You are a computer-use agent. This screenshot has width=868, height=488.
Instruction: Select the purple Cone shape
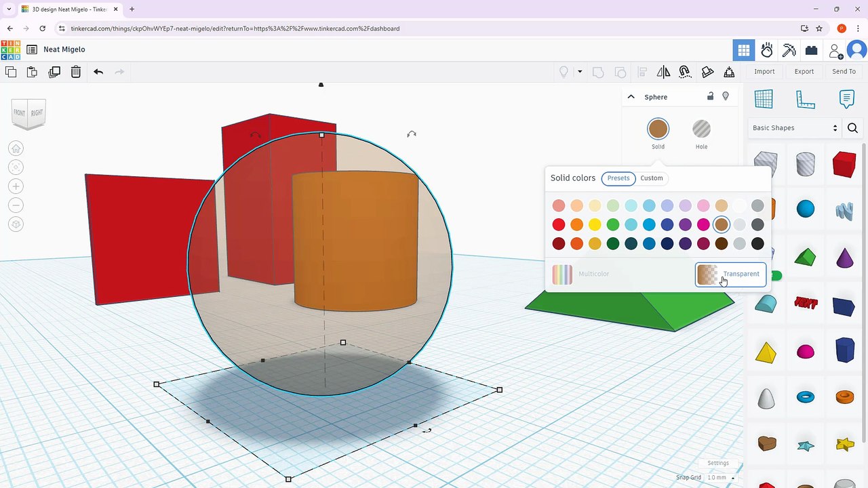[844, 258]
